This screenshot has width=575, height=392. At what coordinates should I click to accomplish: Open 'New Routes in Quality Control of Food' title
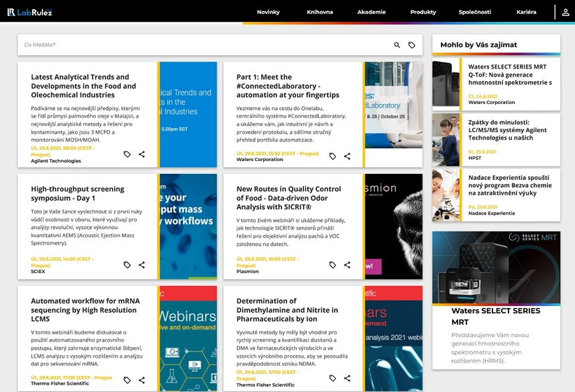[289, 197]
